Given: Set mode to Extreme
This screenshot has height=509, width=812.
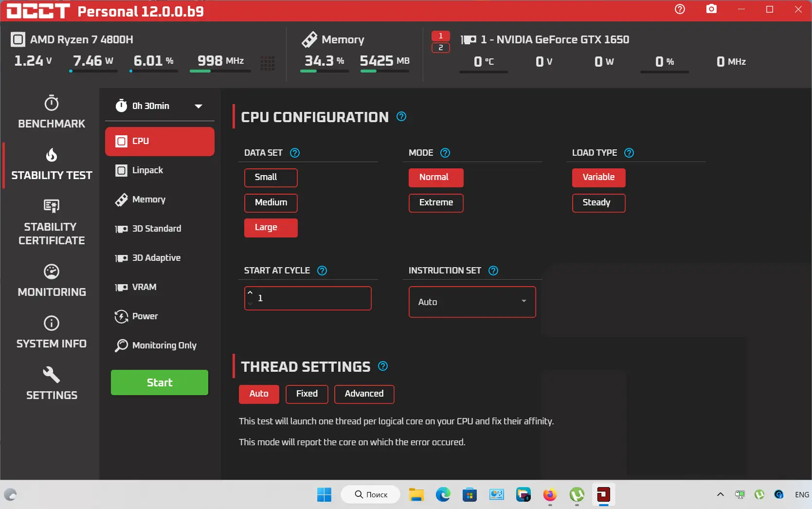Looking at the screenshot, I should [x=436, y=203].
